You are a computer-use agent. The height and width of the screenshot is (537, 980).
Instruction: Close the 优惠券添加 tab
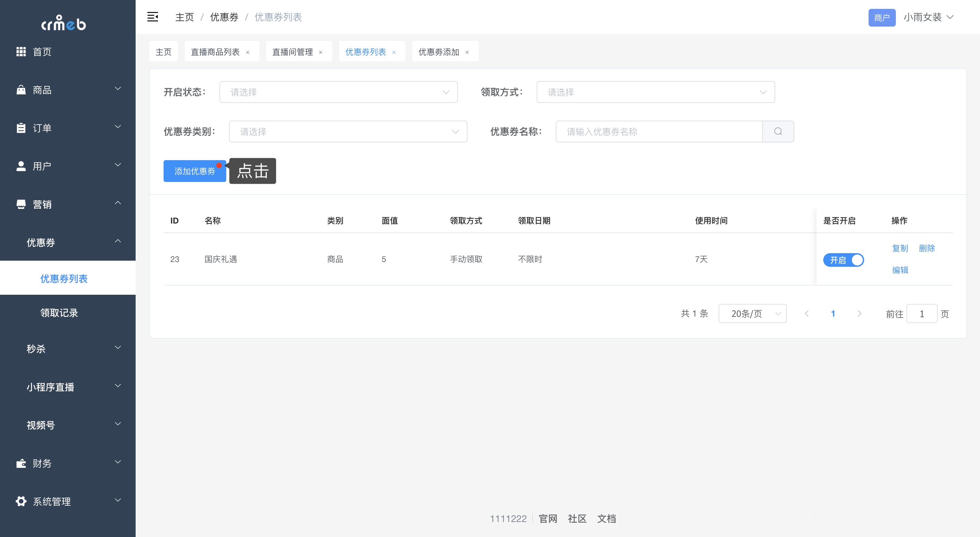(467, 52)
